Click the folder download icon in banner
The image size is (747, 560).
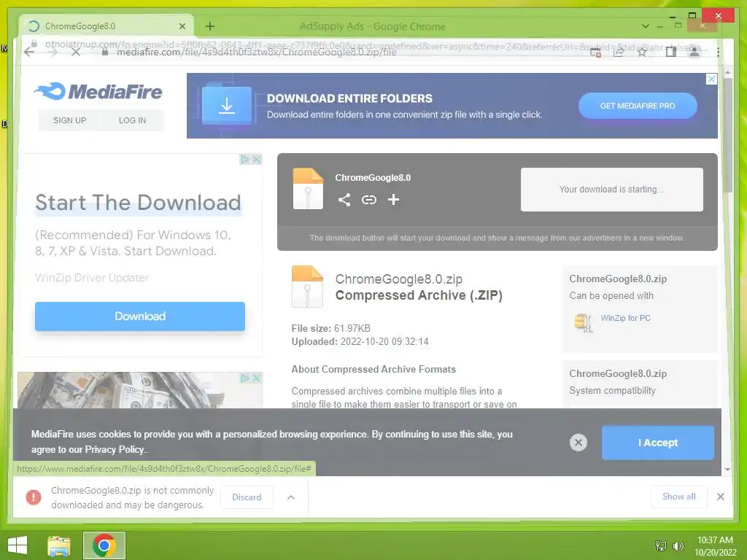[227, 105]
